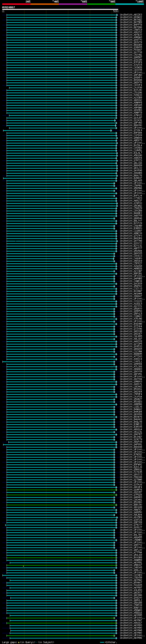Select label UniRef100_Q7X9L9
This screenshot has height=644, width=146.
[x=131, y=130]
